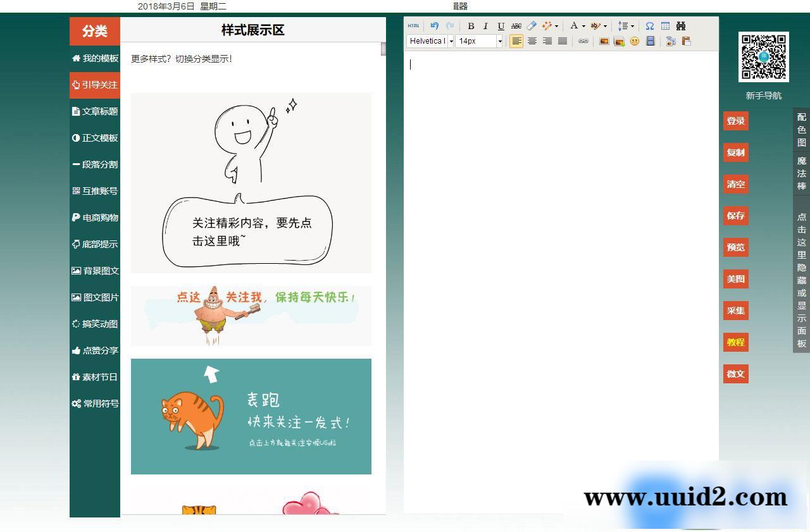Image resolution: width=810 pixels, height=532 pixels.
Task: Select the orange cat 表跑 template thumbnail
Action: pyautogui.click(x=251, y=416)
